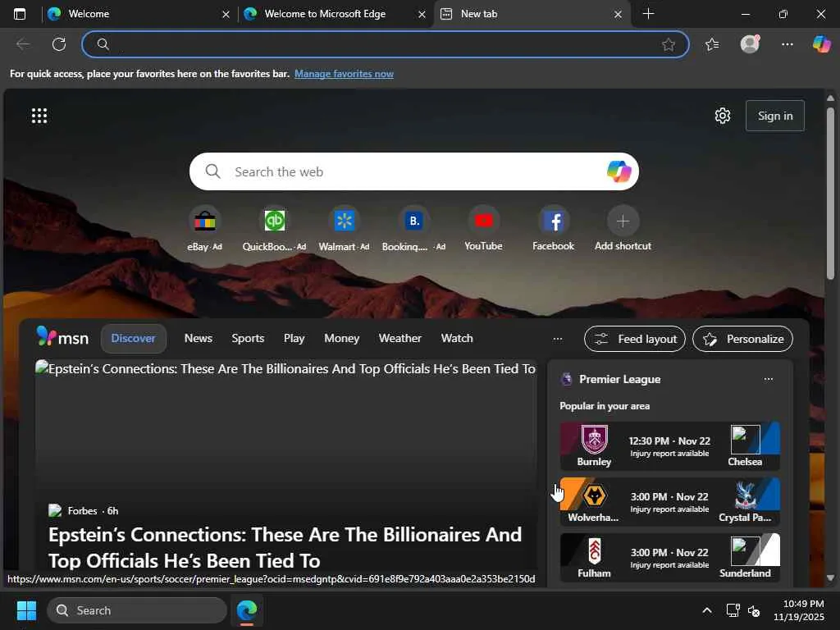Image resolution: width=840 pixels, height=630 pixels.
Task: Open Edge Settings and more menu
Action: click(x=787, y=44)
